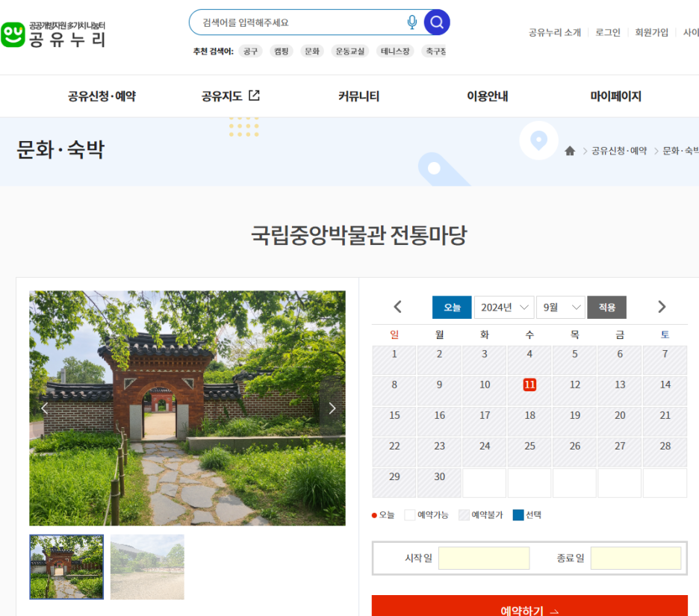Click the hatched 예약불가 legend swatch
Viewport: 699px width, 616px height.
[464, 514]
